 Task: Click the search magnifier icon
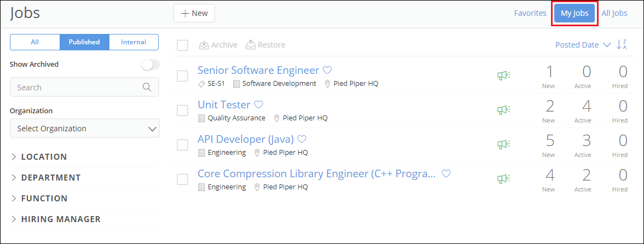coord(147,87)
